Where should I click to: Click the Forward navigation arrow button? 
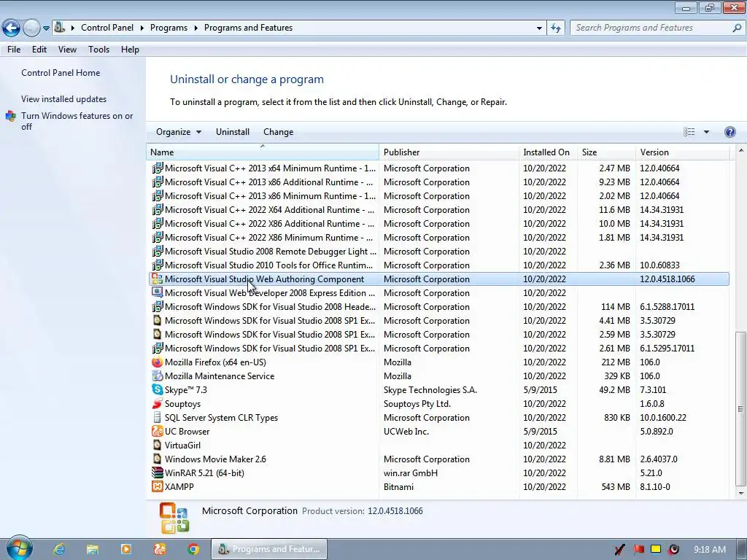pos(31,28)
